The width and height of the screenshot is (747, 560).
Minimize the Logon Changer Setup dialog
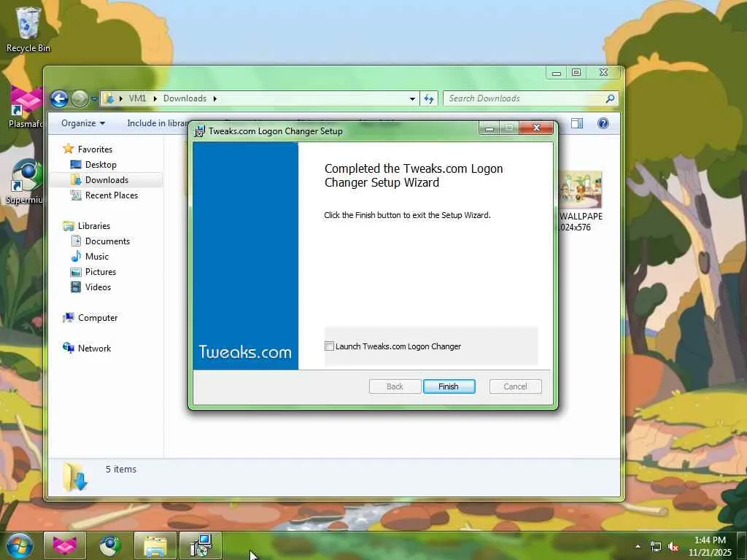pyautogui.click(x=489, y=128)
